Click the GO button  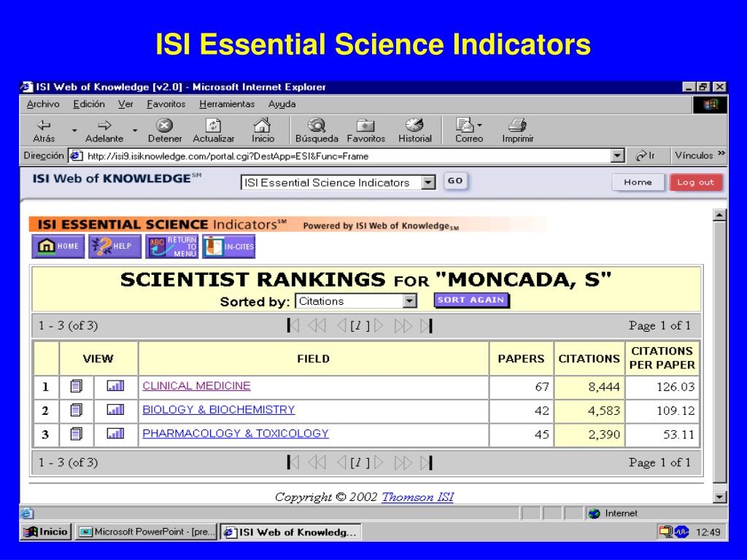click(455, 181)
